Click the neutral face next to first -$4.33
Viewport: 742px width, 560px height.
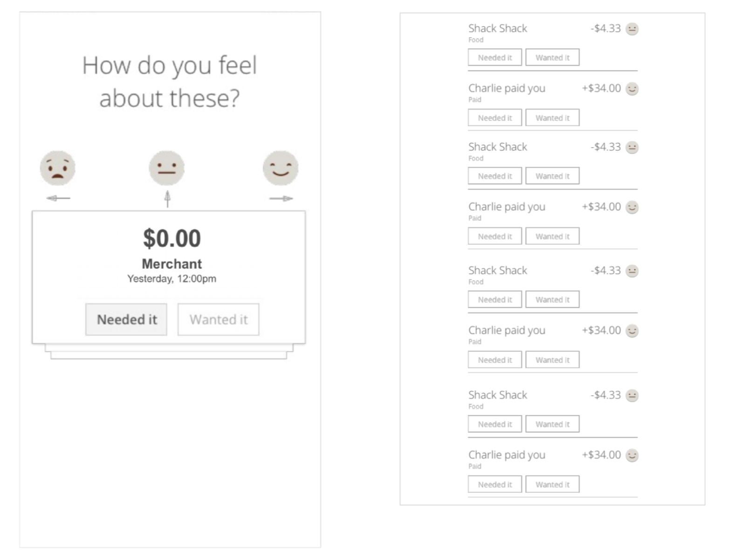(632, 29)
